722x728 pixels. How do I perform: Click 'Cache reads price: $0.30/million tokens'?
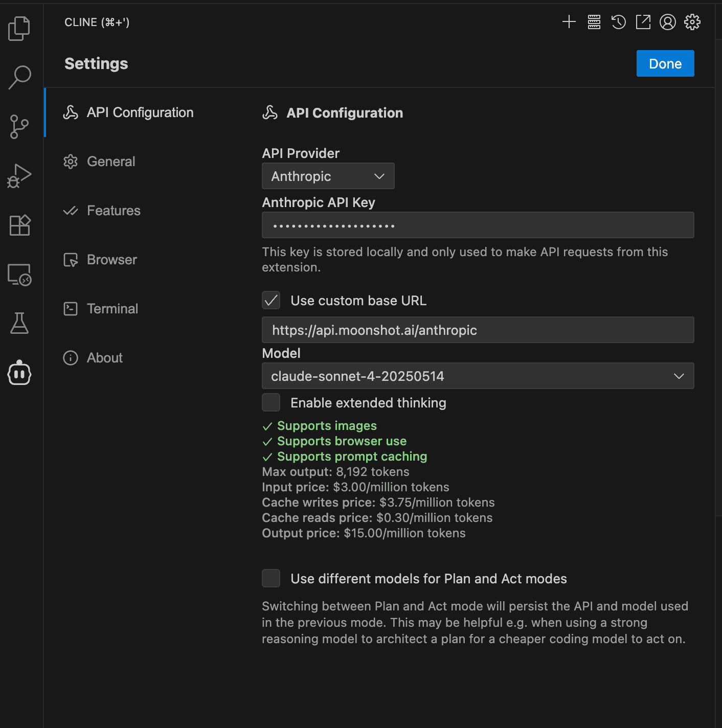[377, 518]
